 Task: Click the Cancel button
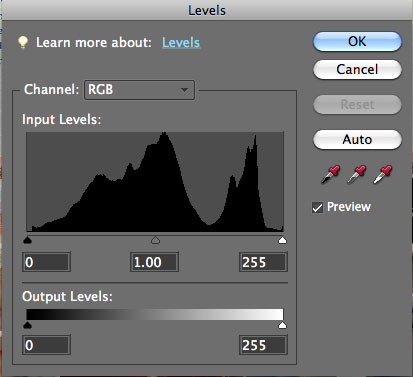pos(357,70)
